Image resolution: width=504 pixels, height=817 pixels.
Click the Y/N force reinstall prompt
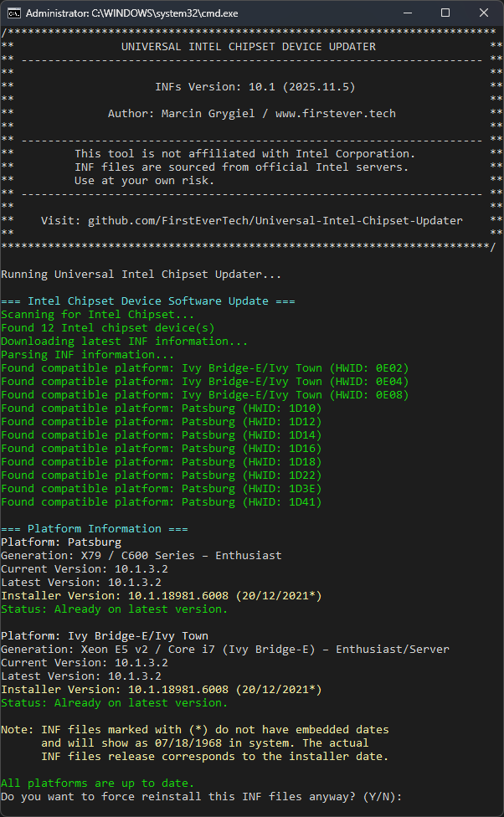(201, 796)
